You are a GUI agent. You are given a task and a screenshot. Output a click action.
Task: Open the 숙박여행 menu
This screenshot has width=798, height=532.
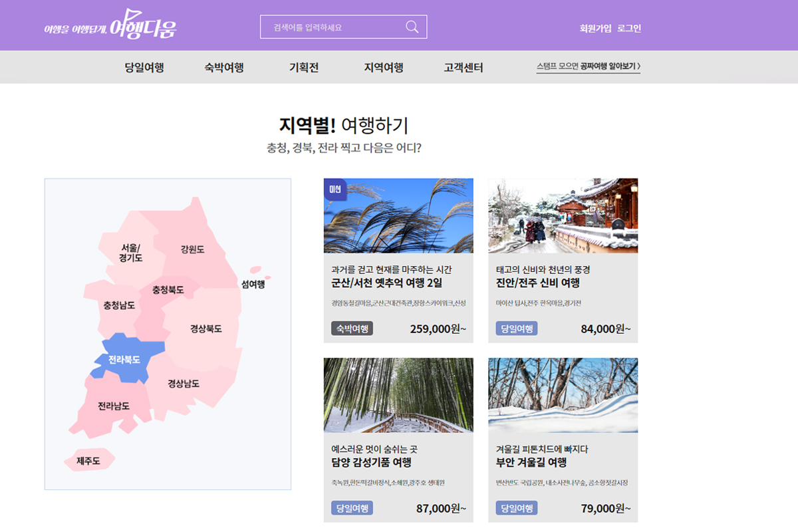point(224,67)
